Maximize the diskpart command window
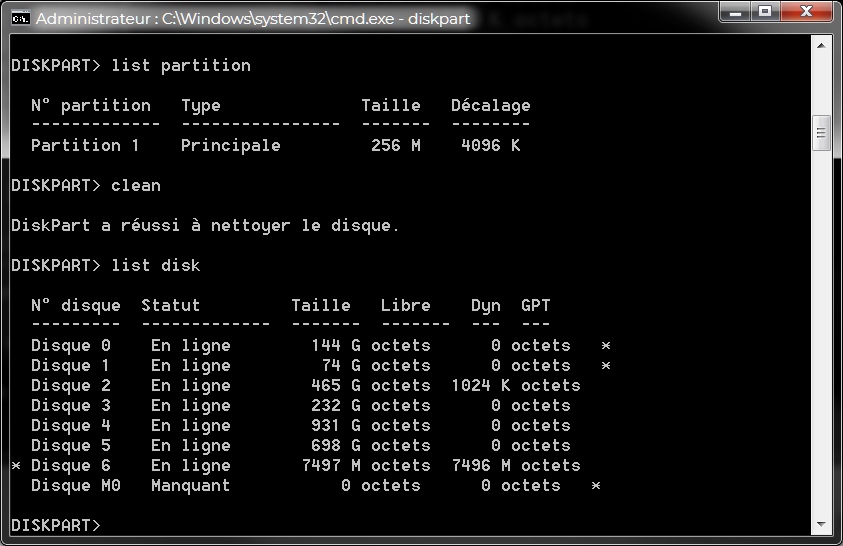843x546 pixels. (766, 13)
